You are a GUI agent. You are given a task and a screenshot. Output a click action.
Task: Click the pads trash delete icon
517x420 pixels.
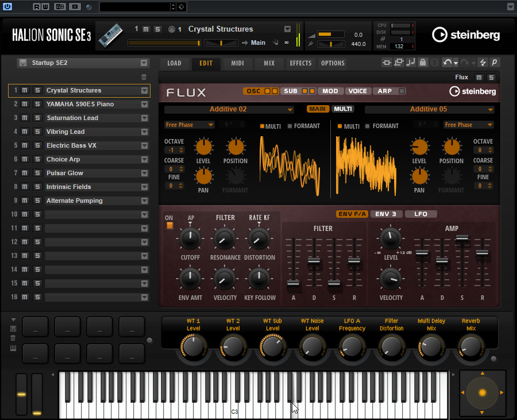13,338
